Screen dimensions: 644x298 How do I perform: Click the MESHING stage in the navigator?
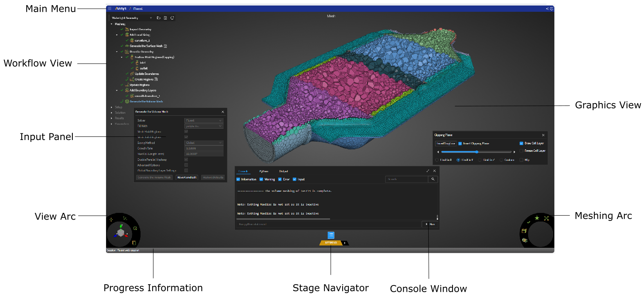[x=331, y=243]
